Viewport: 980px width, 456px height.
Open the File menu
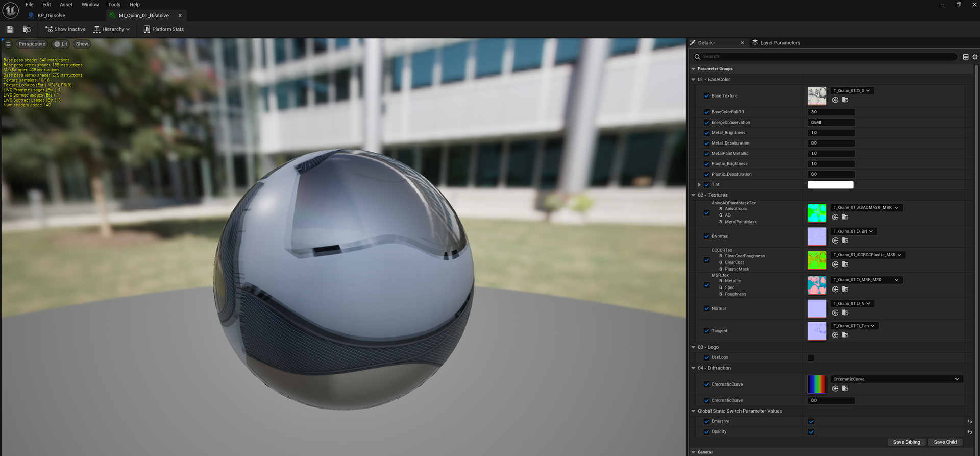tap(30, 5)
